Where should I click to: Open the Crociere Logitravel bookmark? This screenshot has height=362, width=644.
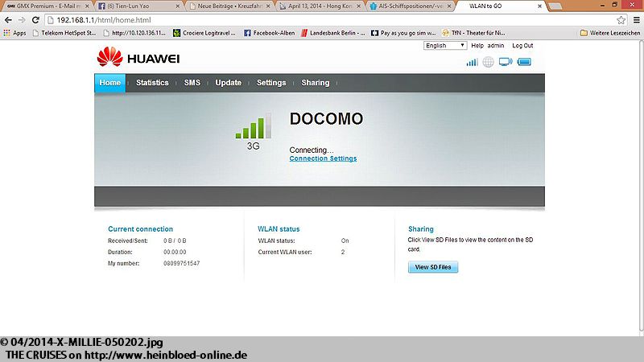204,33
